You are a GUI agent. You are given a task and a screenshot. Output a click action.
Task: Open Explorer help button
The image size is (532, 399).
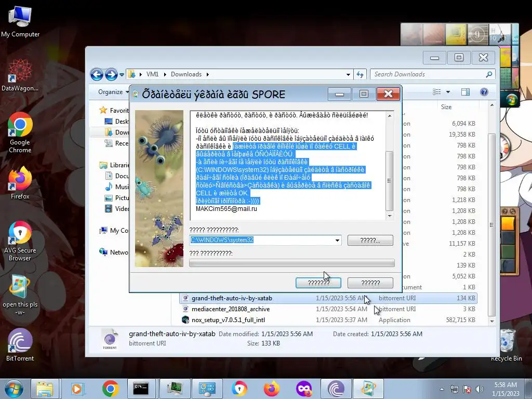[x=484, y=92]
